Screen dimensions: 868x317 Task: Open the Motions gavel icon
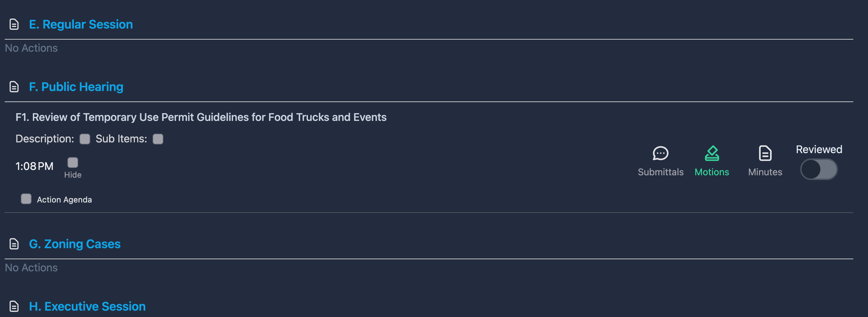coord(711,153)
